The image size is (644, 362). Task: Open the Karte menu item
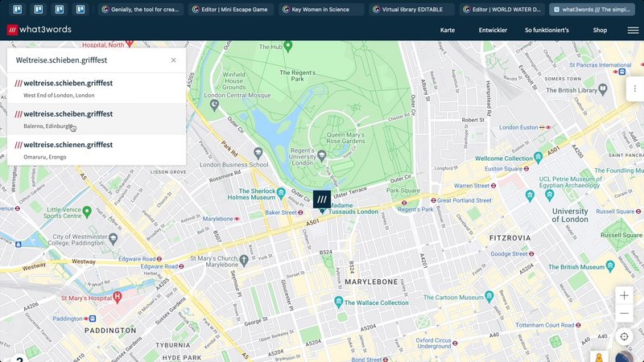click(448, 30)
